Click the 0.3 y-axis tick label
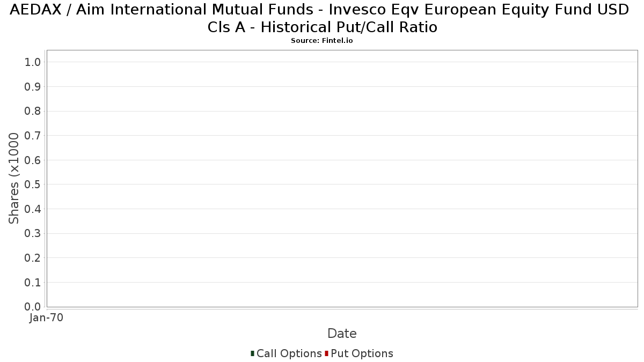 click(x=33, y=233)
